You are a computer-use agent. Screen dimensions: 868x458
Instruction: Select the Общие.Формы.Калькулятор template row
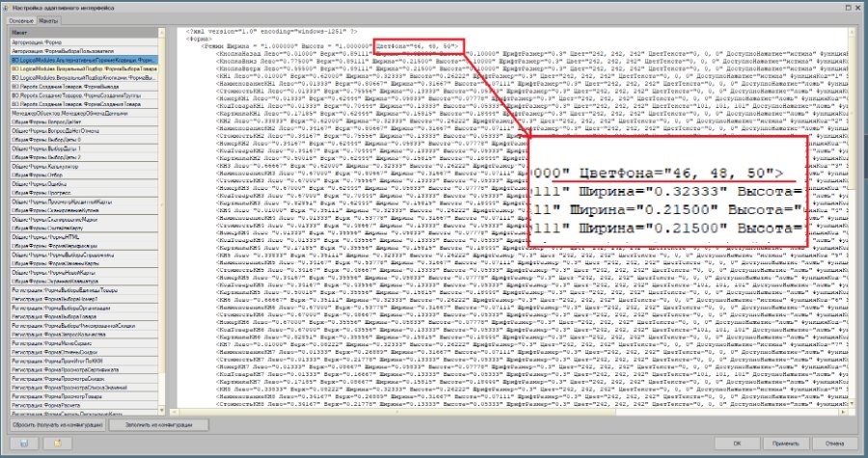tap(84, 167)
